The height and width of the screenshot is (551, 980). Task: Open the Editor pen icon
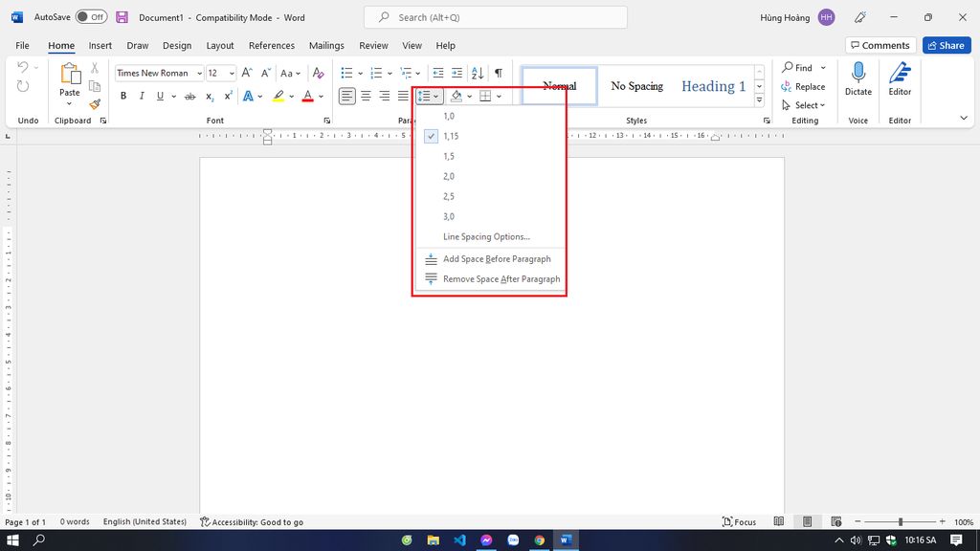click(900, 78)
